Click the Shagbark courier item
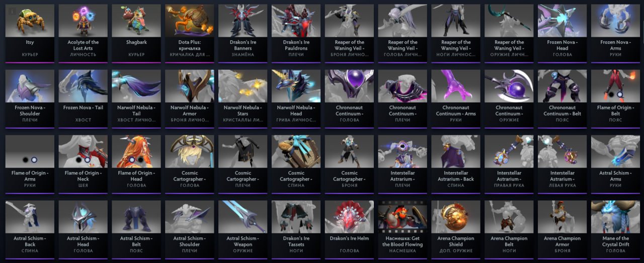 pyautogui.click(x=136, y=33)
